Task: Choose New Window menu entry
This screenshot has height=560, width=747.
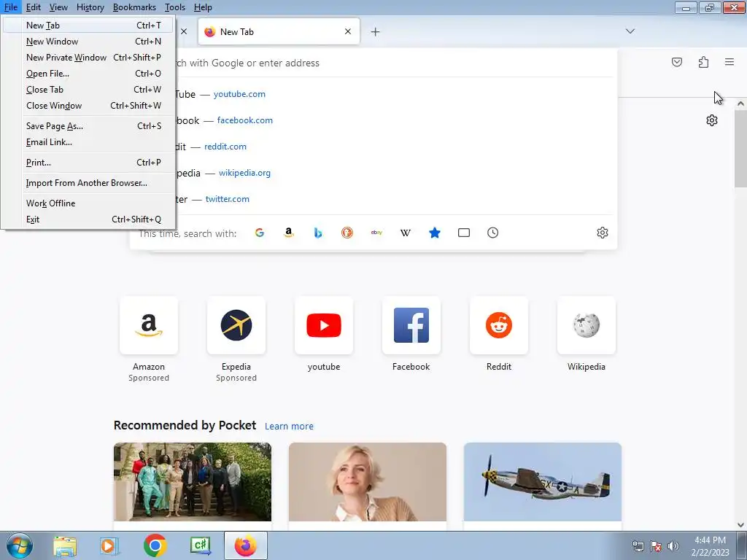Action: click(x=88, y=42)
